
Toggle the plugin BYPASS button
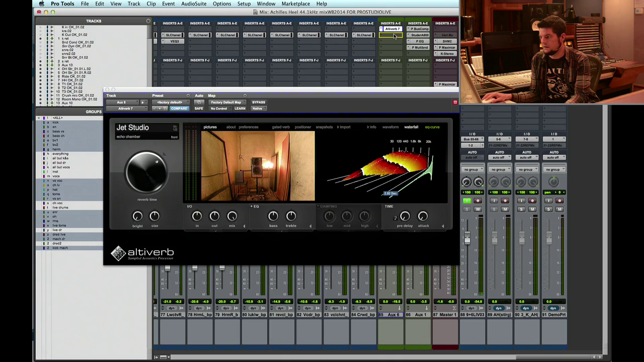click(x=259, y=103)
